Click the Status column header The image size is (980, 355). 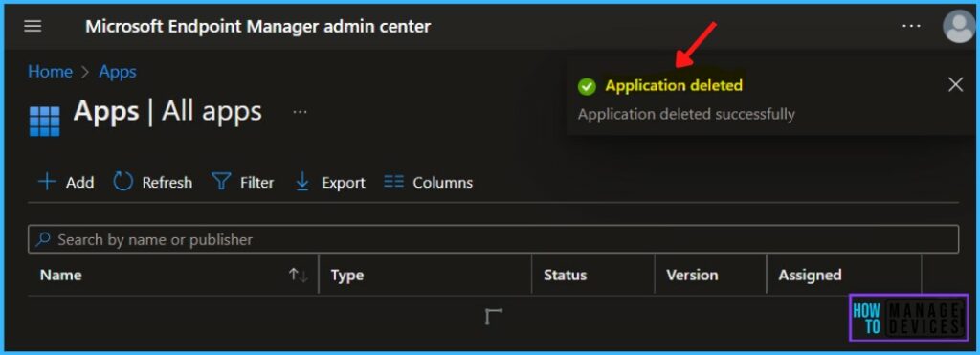(x=565, y=275)
